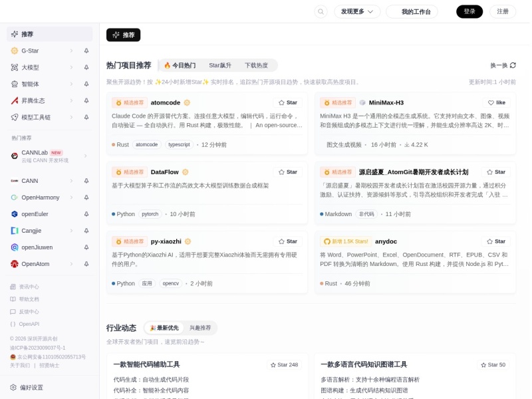Click the 大模型 sidebar icon
Screen dimensions: 532x399
(14, 67)
